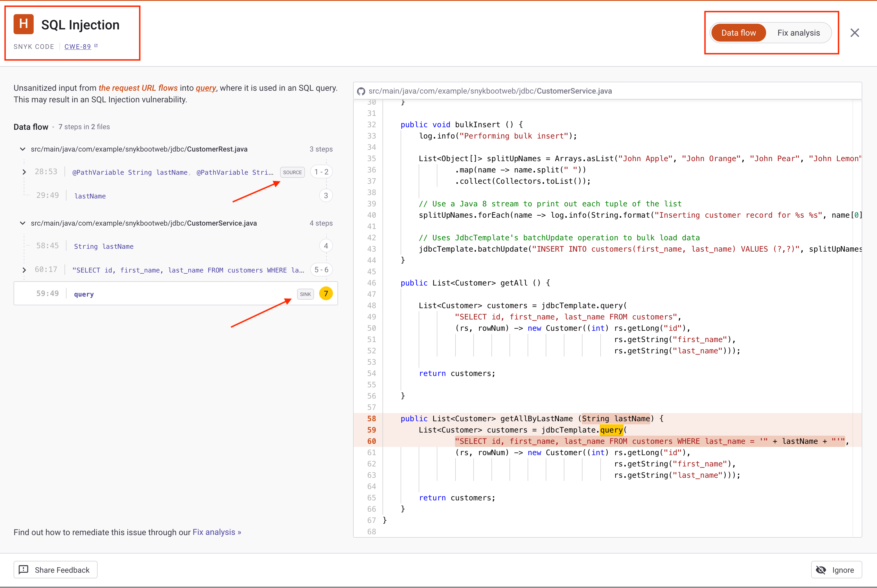Click the getAll method on line 46
The width and height of the screenshot is (877, 588).
tap(514, 283)
